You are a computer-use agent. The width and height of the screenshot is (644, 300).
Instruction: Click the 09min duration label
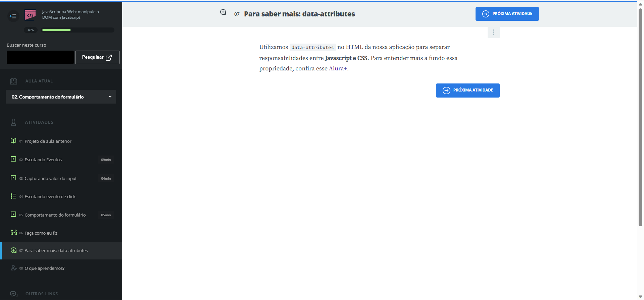106,160
